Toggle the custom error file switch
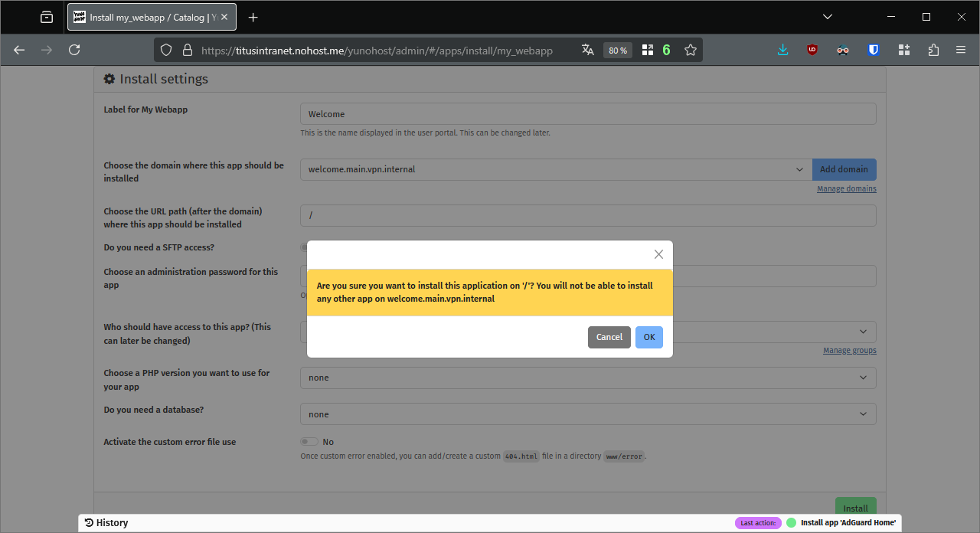 tap(309, 442)
